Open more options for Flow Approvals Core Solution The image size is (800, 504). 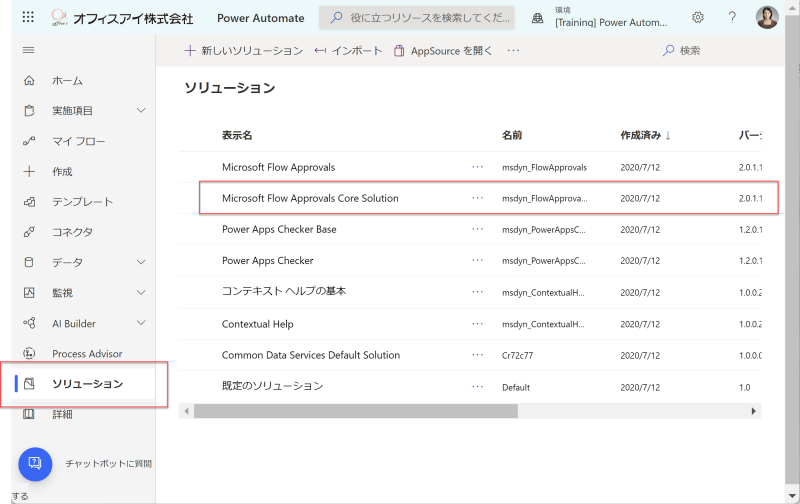pos(478,198)
